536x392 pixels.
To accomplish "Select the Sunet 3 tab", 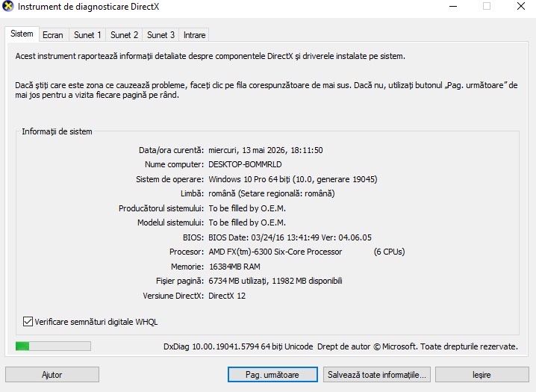I will pos(161,35).
